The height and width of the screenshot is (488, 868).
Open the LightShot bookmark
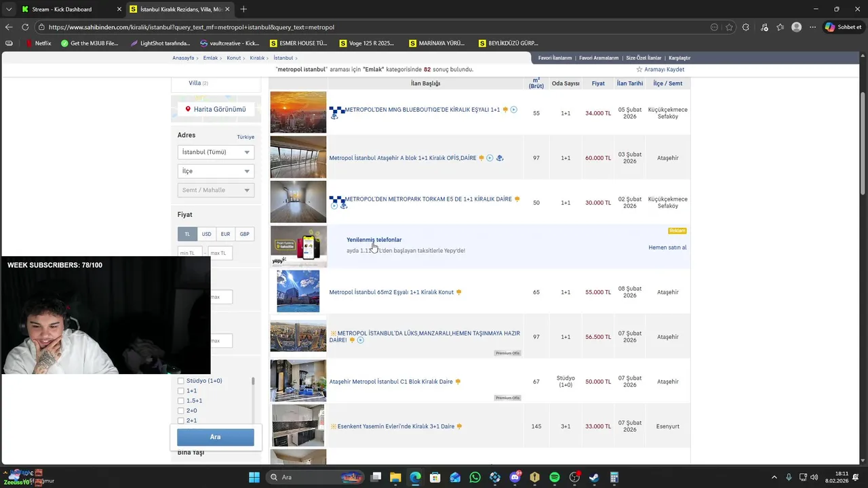159,43
